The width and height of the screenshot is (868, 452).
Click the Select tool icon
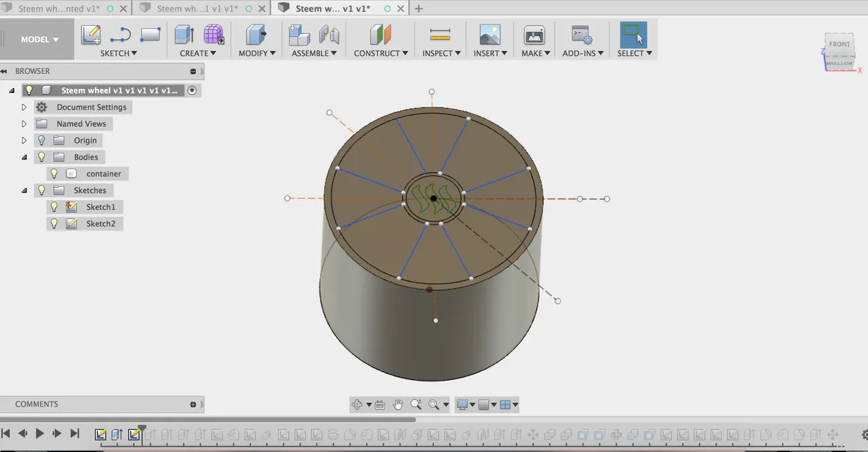[633, 35]
